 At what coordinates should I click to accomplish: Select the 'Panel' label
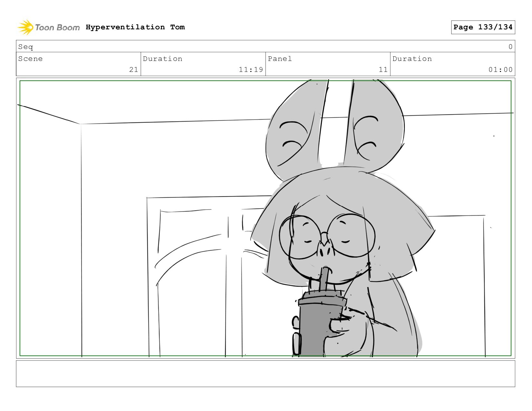280,59
